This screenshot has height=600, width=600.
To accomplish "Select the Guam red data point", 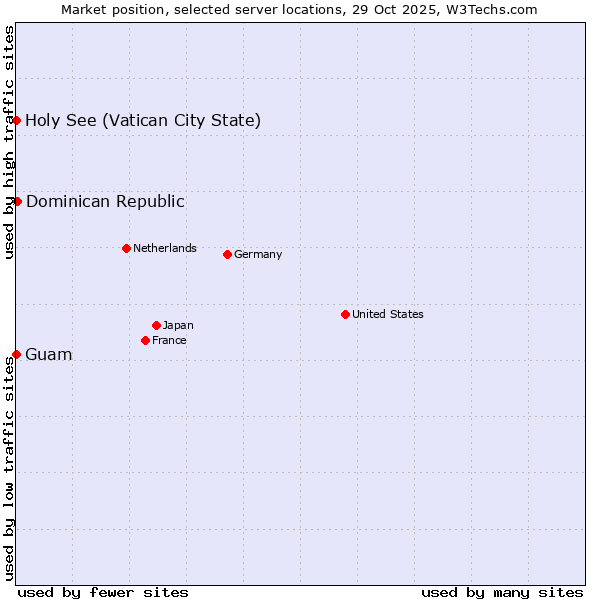I will coord(17,354).
